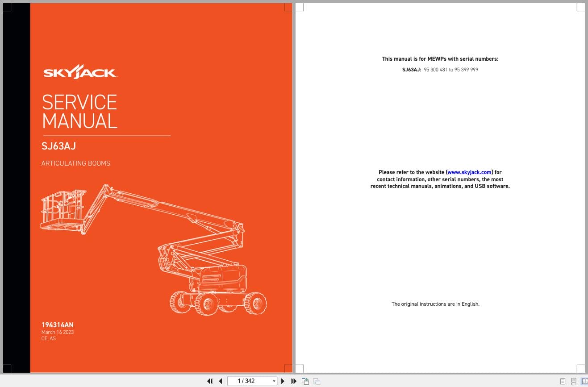The height and width of the screenshot is (387, 588).
Task: Click the vertical scrollbar edge
Action: click(586, 192)
